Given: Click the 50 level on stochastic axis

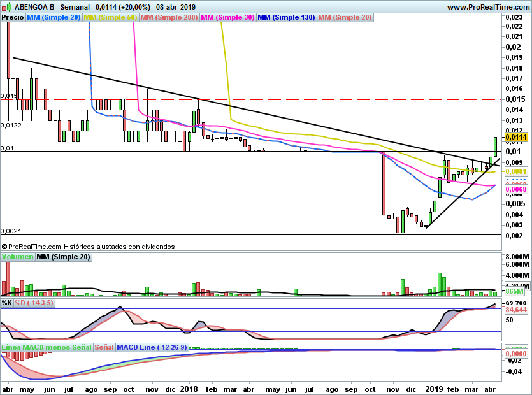Looking at the screenshot, I should click(509, 320).
